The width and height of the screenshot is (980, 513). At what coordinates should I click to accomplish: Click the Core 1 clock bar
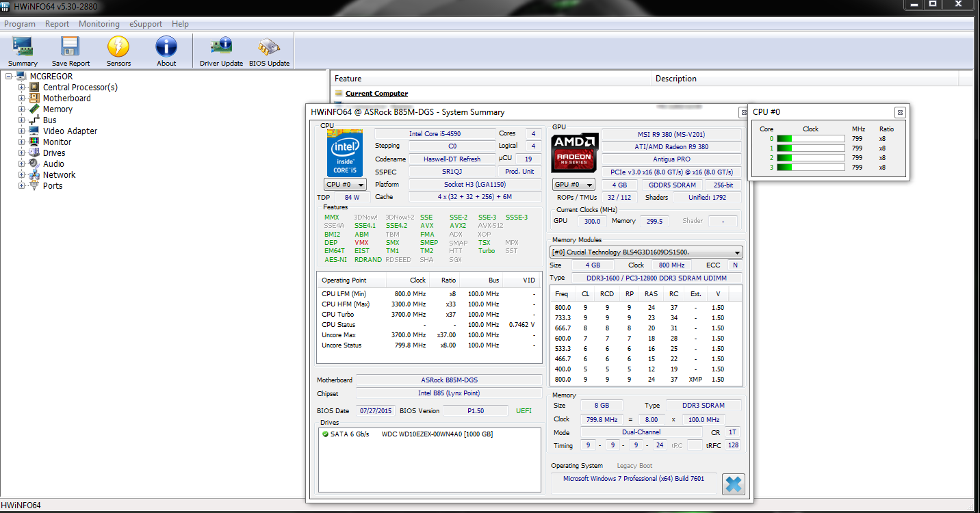coord(811,148)
